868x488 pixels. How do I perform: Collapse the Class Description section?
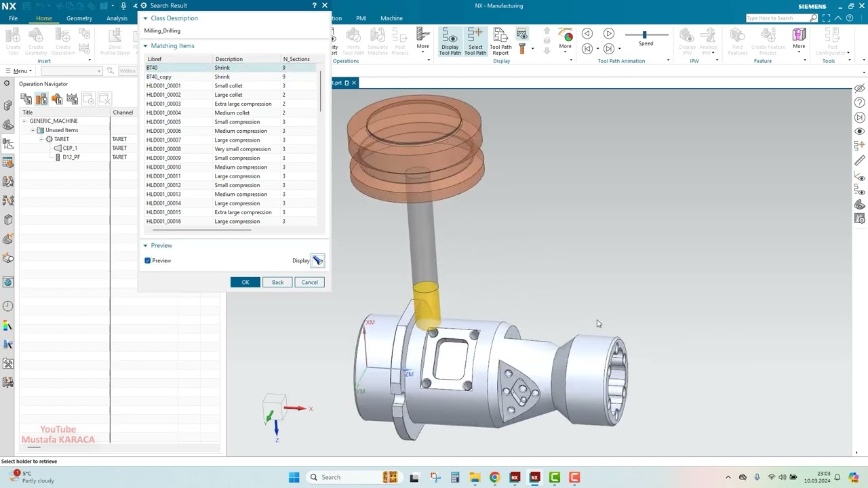(x=145, y=18)
